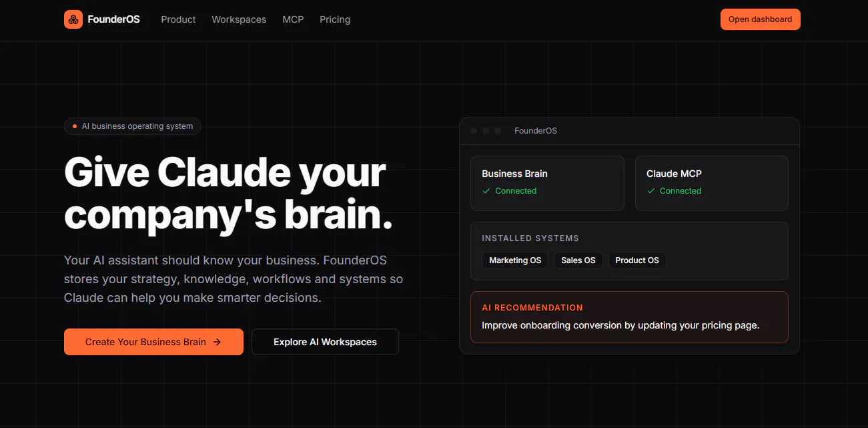Click the Business Brain card title
Viewport: 868px width, 428px height.
click(514, 174)
